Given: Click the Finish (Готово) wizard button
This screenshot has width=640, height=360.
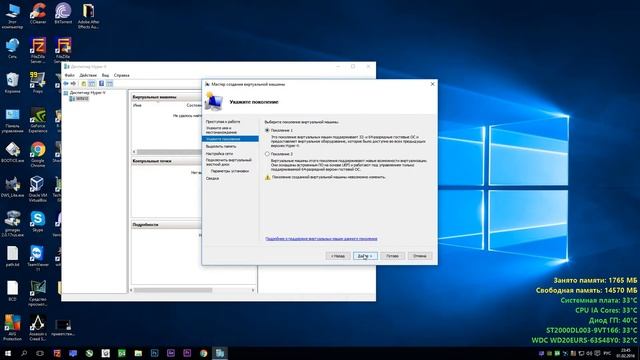Looking at the screenshot, I should click(393, 256).
